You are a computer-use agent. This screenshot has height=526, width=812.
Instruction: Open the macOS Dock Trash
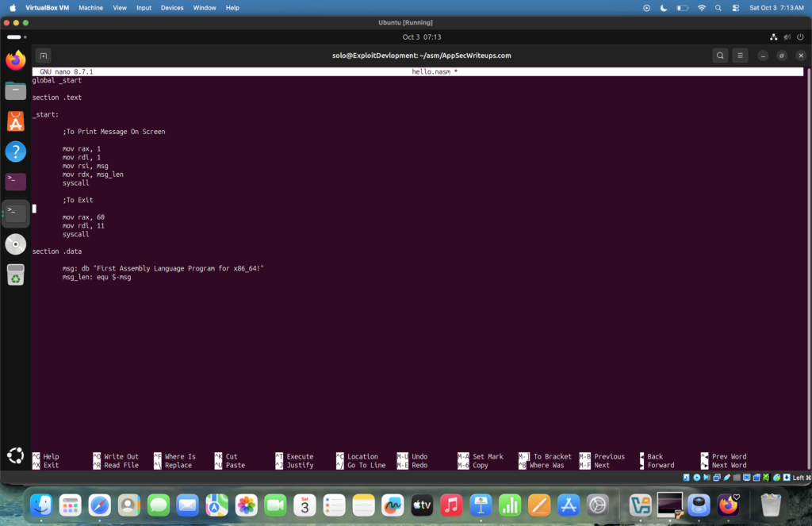tap(771, 505)
